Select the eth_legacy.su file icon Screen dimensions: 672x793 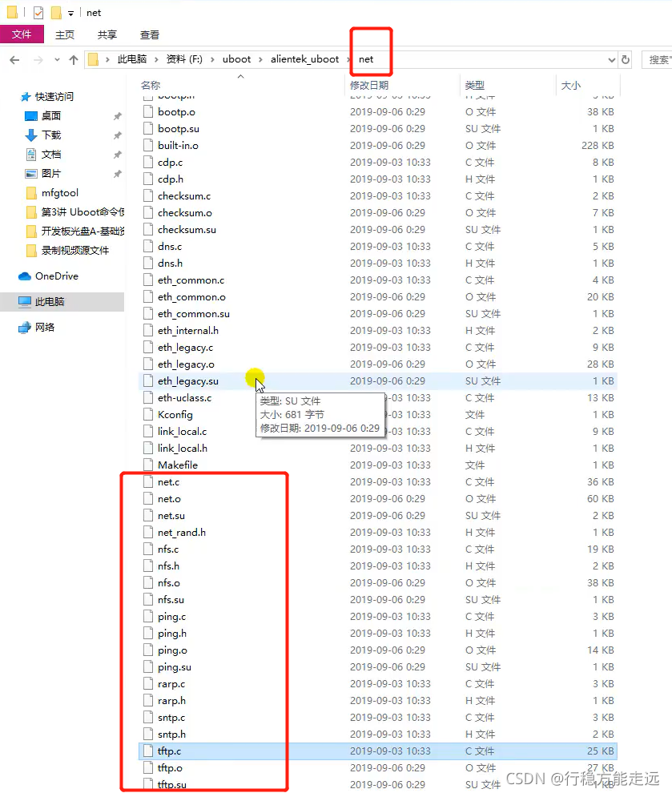click(148, 380)
